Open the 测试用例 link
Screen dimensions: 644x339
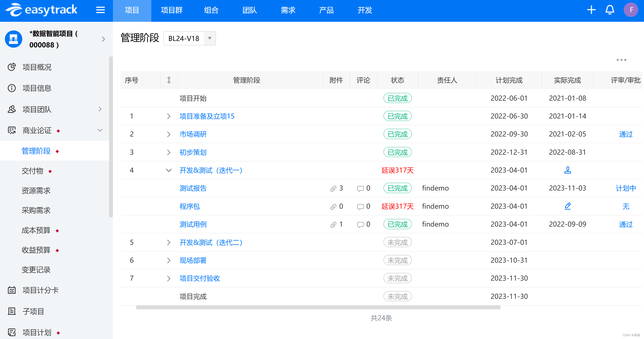[x=193, y=224]
